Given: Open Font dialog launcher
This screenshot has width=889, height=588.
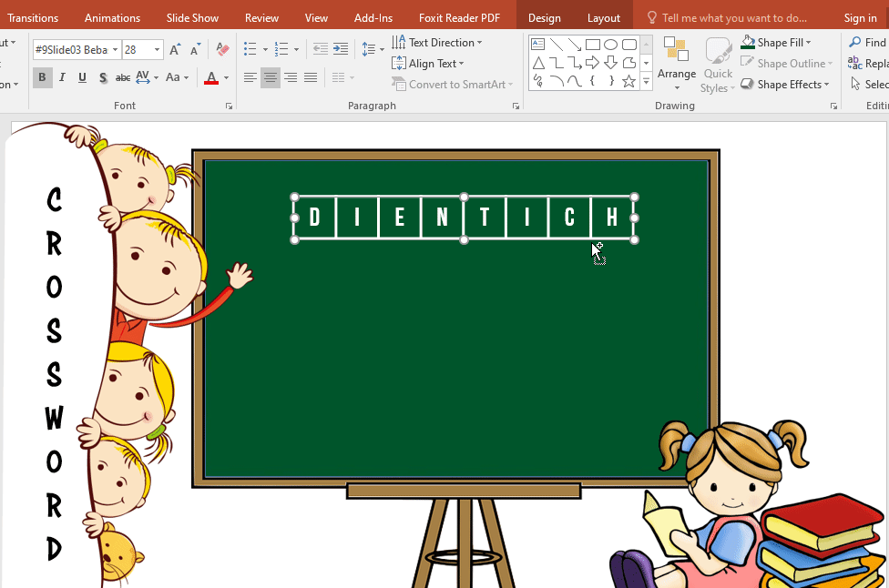Looking at the screenshot, I should (x=229, y=106).
